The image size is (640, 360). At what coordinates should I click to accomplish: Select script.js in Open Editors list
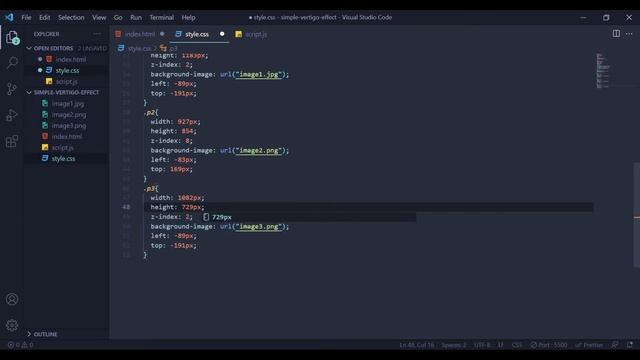67,82
